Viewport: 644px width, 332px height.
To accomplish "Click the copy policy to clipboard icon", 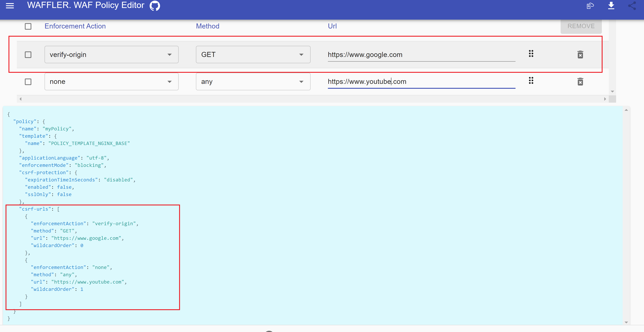I will (x=590, y=6).
